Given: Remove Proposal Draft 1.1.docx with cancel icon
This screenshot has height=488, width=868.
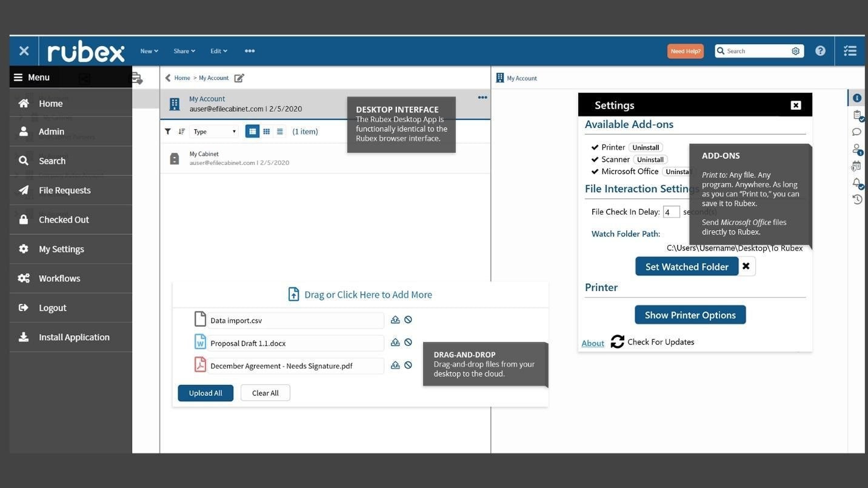Looking at the screenshot, I should pos(409,342).
